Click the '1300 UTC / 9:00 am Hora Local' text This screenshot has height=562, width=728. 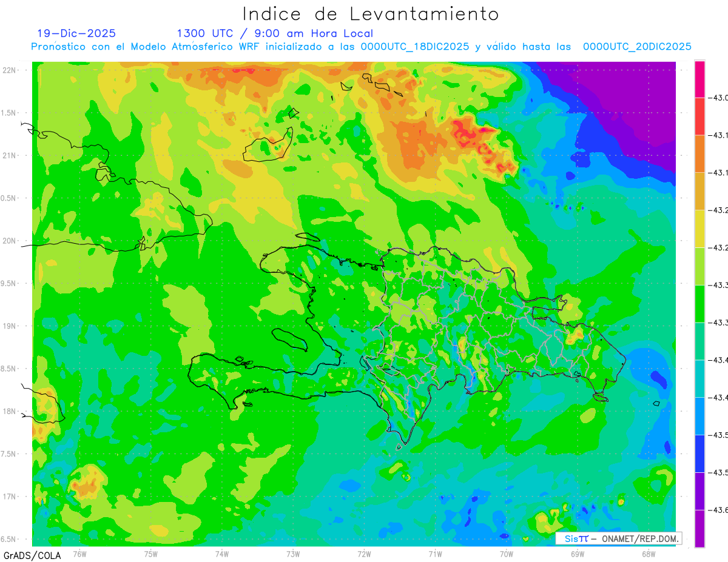pos(275,33)
